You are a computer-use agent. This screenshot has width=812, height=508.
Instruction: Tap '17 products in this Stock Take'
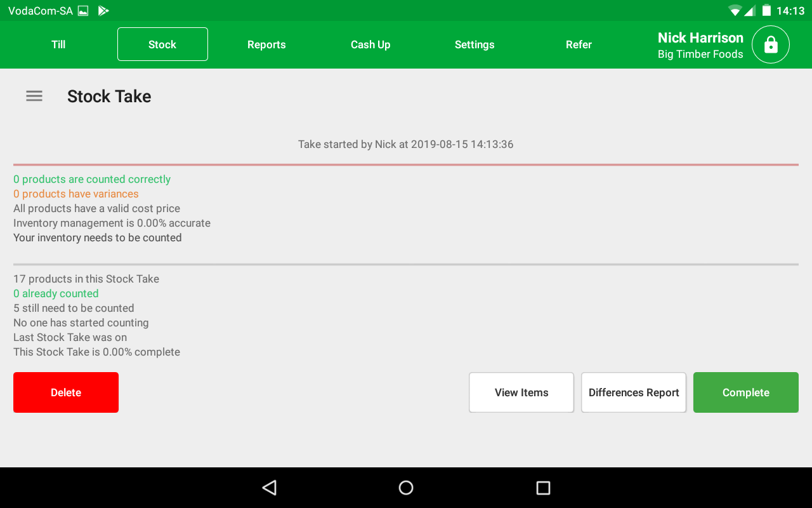coord(86,279)
